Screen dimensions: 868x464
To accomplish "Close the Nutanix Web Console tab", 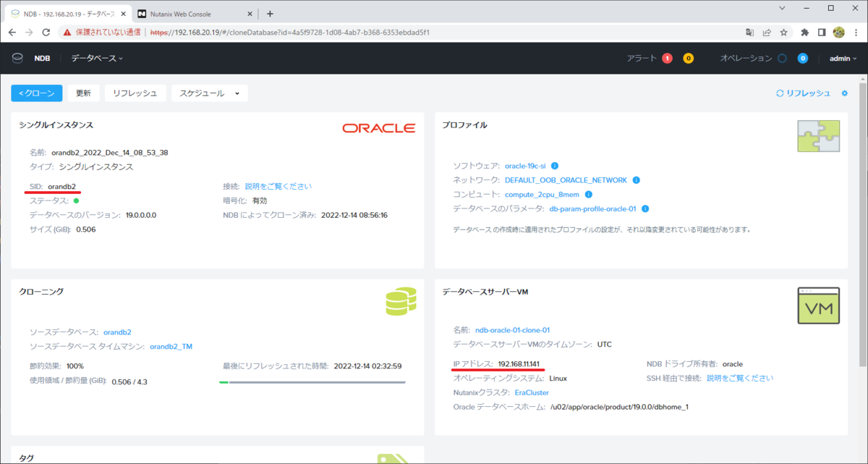I will click(x=249, y=14).
